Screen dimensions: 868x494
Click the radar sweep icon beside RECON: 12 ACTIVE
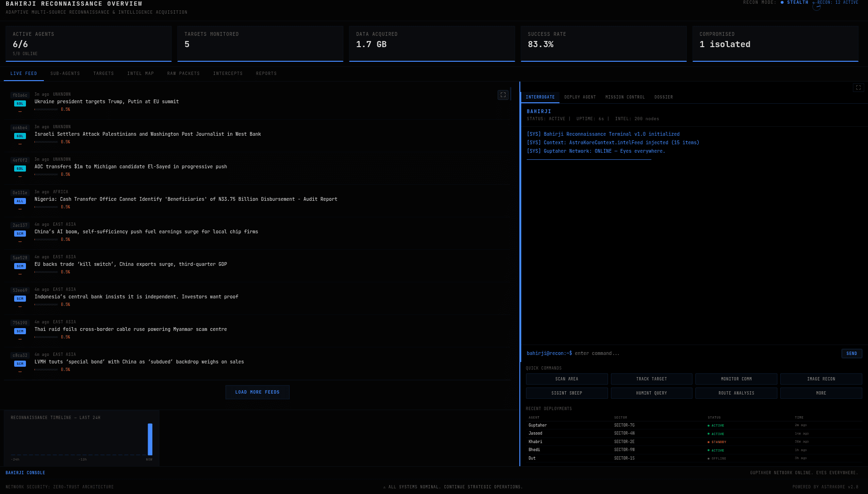[x=817, y=7]
